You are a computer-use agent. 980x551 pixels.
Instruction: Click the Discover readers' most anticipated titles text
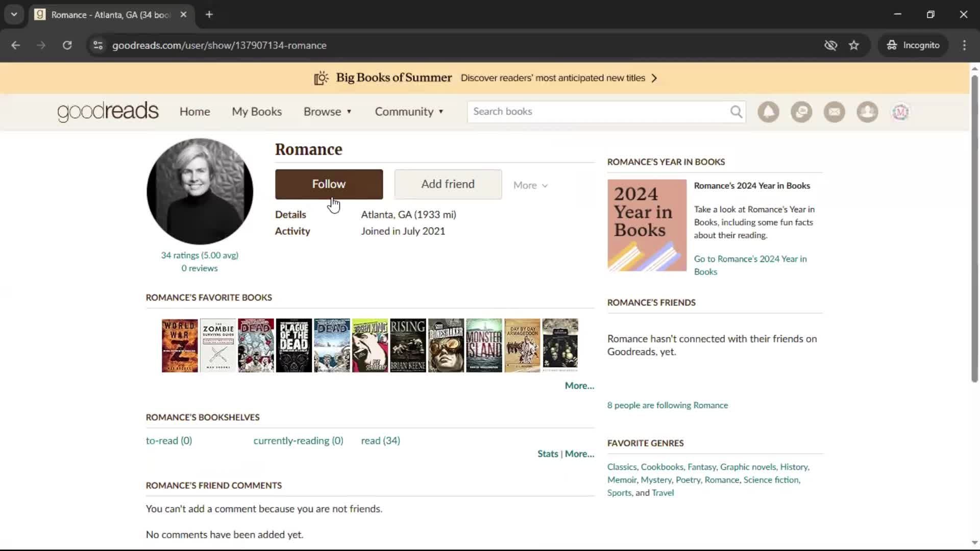click(x=553, y=78)
